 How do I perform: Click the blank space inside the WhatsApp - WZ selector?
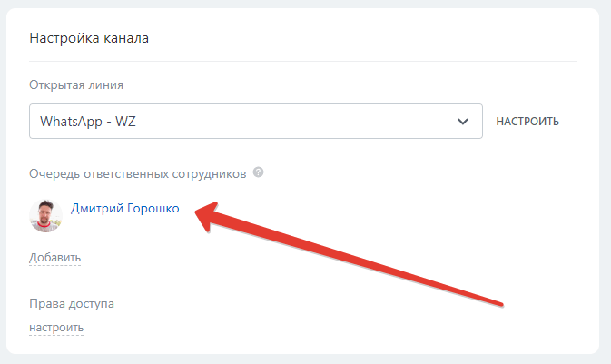296,122
